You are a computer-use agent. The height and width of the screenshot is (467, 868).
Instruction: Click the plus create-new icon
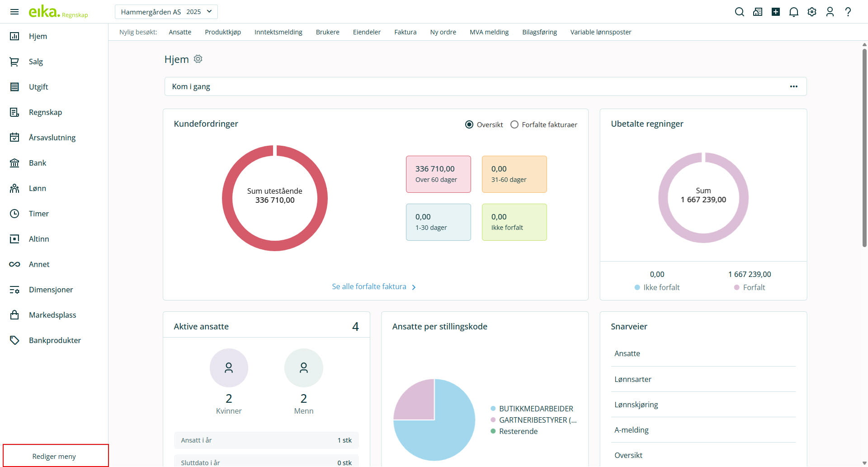[775, 12]
